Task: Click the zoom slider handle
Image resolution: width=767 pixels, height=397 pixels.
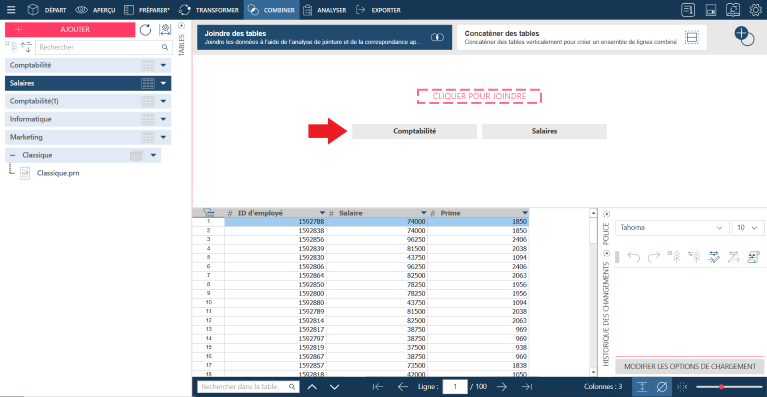Action: click(721, 387)
